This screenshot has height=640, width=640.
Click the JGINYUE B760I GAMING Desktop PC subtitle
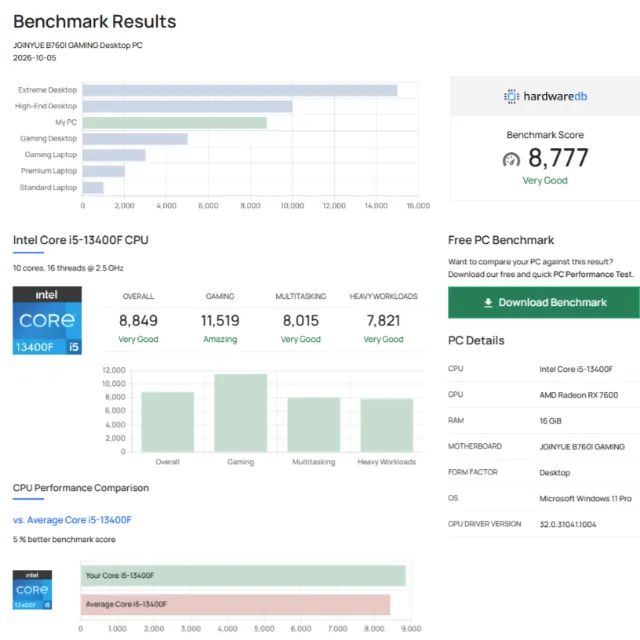tap(78, 45)
